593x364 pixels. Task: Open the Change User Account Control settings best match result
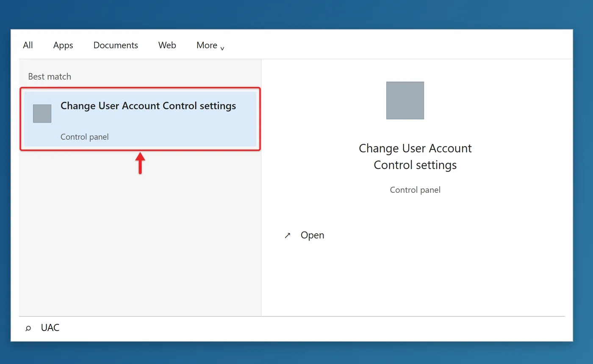tap(140, 119)
